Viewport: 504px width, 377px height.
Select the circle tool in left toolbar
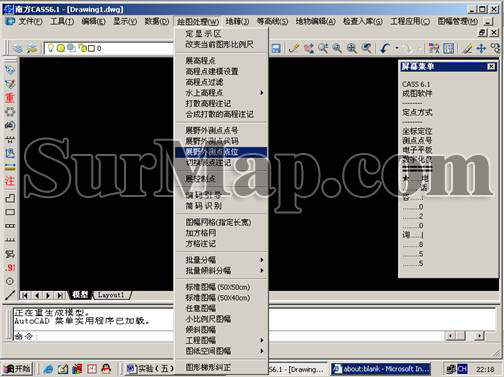pyautogui.click(x=10, y=281)
